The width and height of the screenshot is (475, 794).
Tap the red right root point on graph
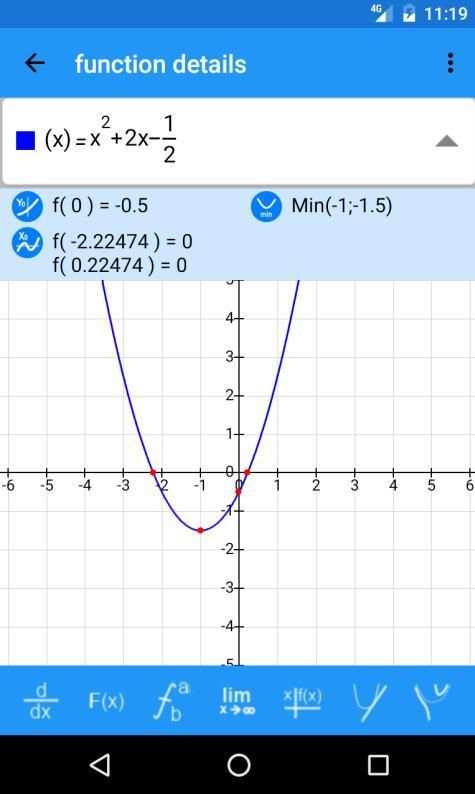coord(247,472)
